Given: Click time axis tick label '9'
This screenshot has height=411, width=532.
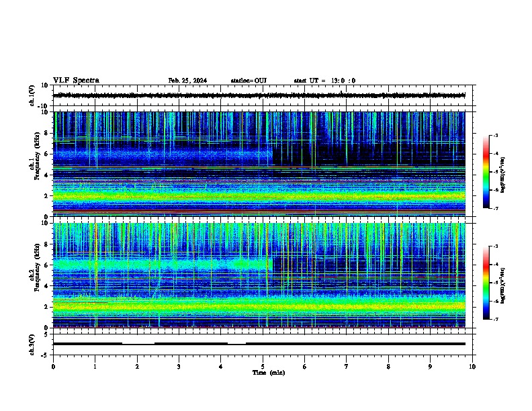Looking at the screenshot, I should pyautogui.click(x=430, y=367).
